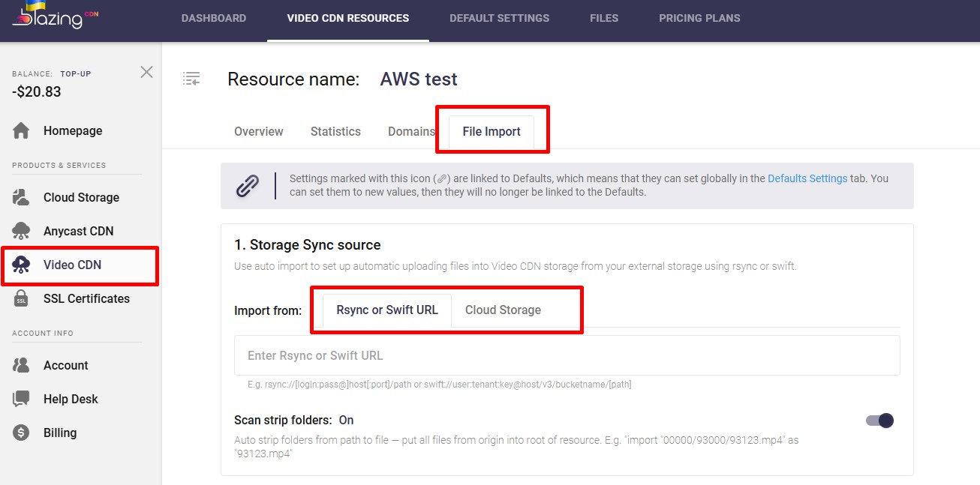Viewport: 980px width, 485px height.
Task: Click the Homepage house icon
Action: pos(21,130)
